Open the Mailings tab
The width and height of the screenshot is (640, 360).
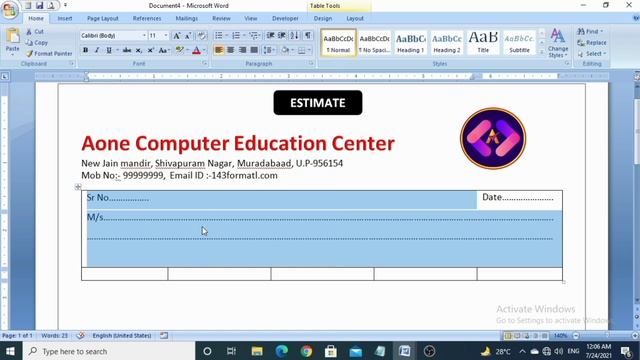point(187,18)
